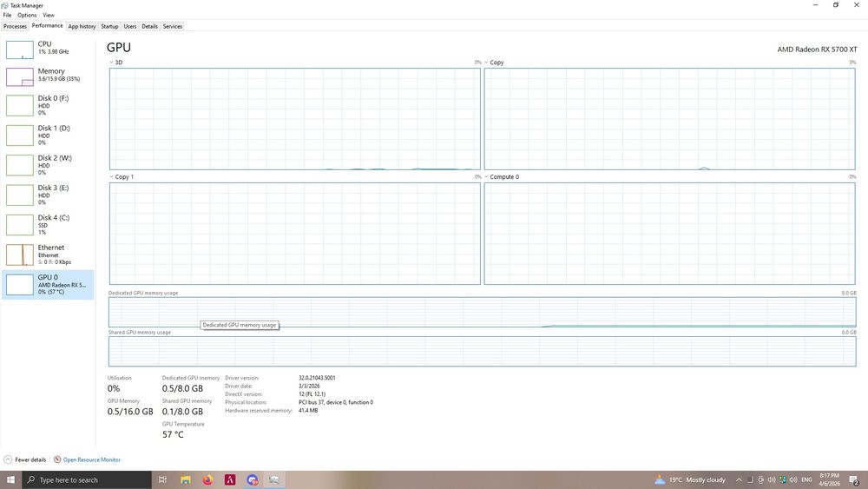Screen dimensions: 868x489
Task: Select Disk 2 (W:) in the sidebar
Action: click(x=48, y=165)
